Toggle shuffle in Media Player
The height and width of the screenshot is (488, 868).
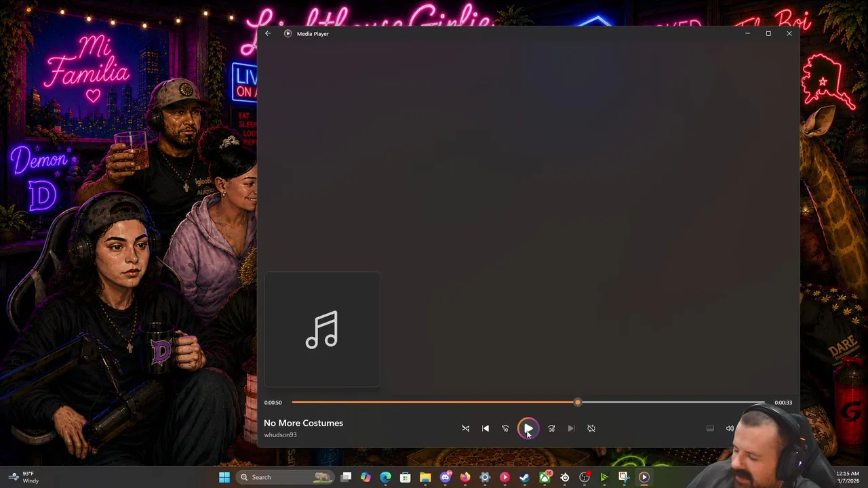(465, 428)
